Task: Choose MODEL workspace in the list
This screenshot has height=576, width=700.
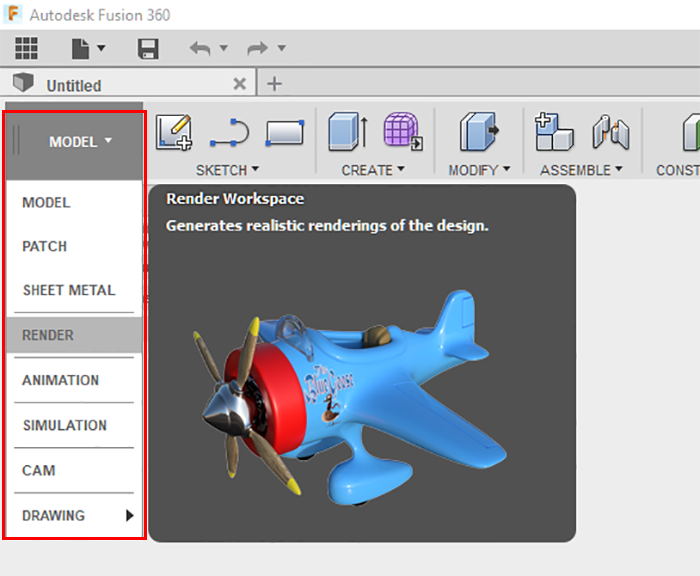Action: click(x=75, y=203)
